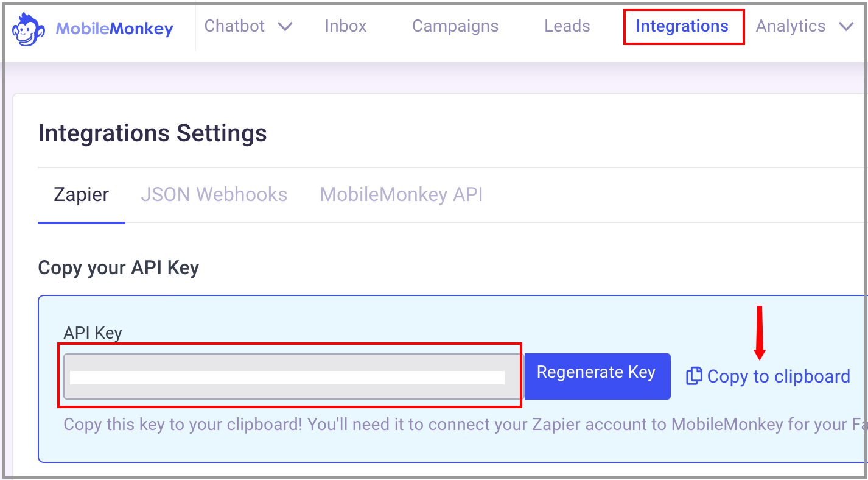This screenshot has width=868, height=480.
Task: Click the Copy to clipboard link text
Action: [779, 376]
